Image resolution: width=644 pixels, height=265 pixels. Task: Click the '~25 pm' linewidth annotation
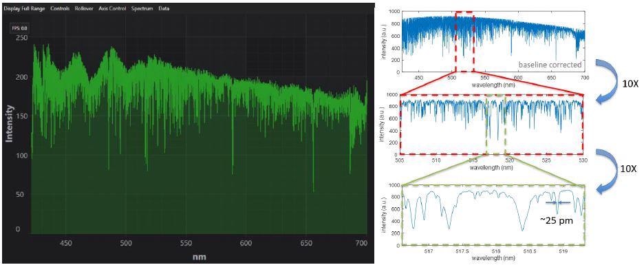point(557,220)
